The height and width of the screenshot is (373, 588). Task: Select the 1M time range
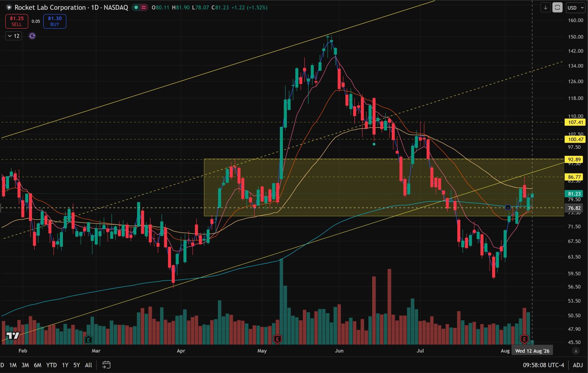click(13, 365)
